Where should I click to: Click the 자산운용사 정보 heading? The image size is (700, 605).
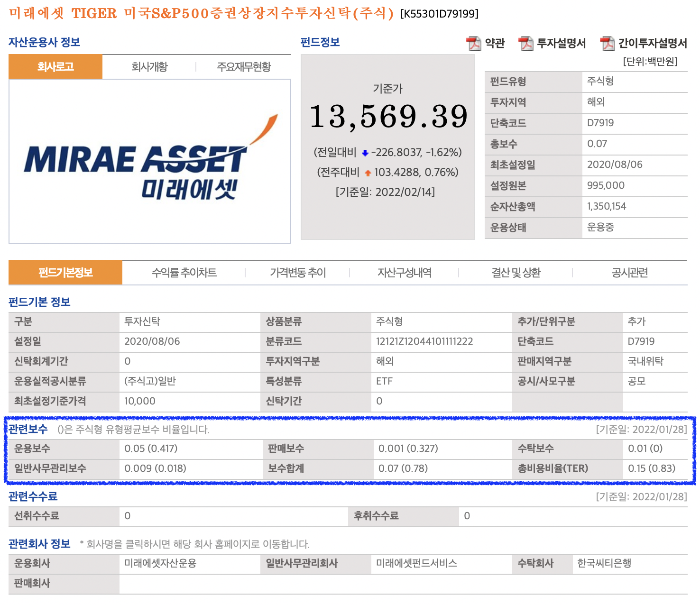click(45, 42)
